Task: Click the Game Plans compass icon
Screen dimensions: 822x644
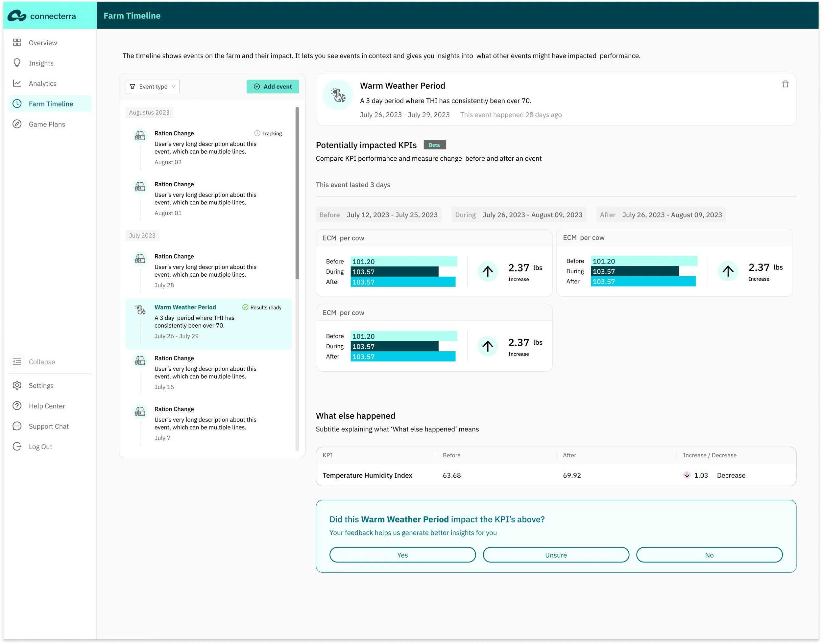Action: 17,124
